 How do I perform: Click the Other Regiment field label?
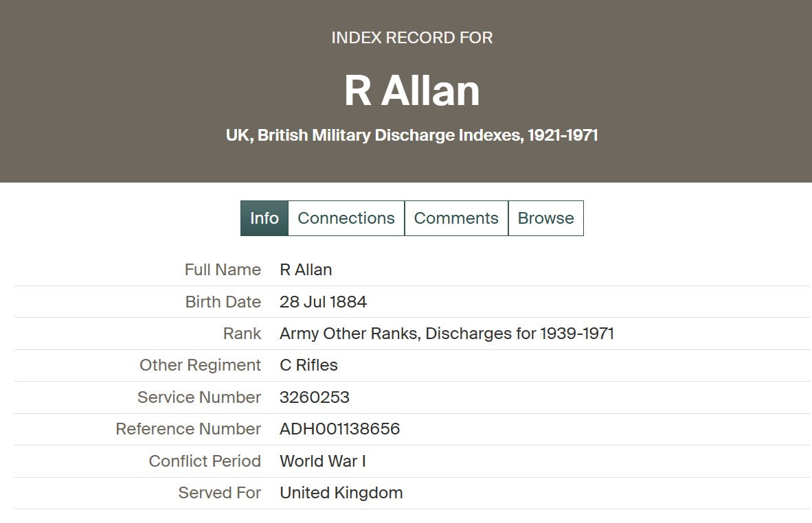pyautogui.click(x=200, y=365)
